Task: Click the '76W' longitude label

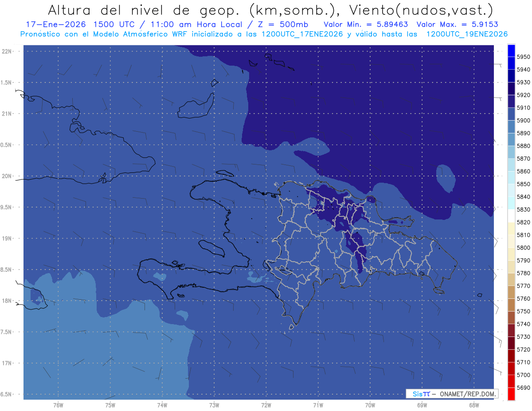Action: [58, 405]
